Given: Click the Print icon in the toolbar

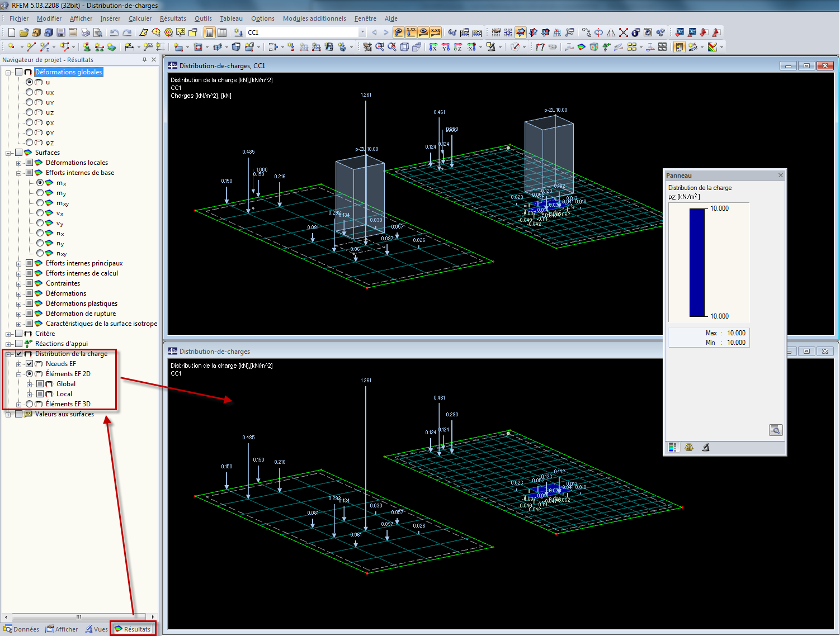Looking at the screenshot, I should 86,32.
